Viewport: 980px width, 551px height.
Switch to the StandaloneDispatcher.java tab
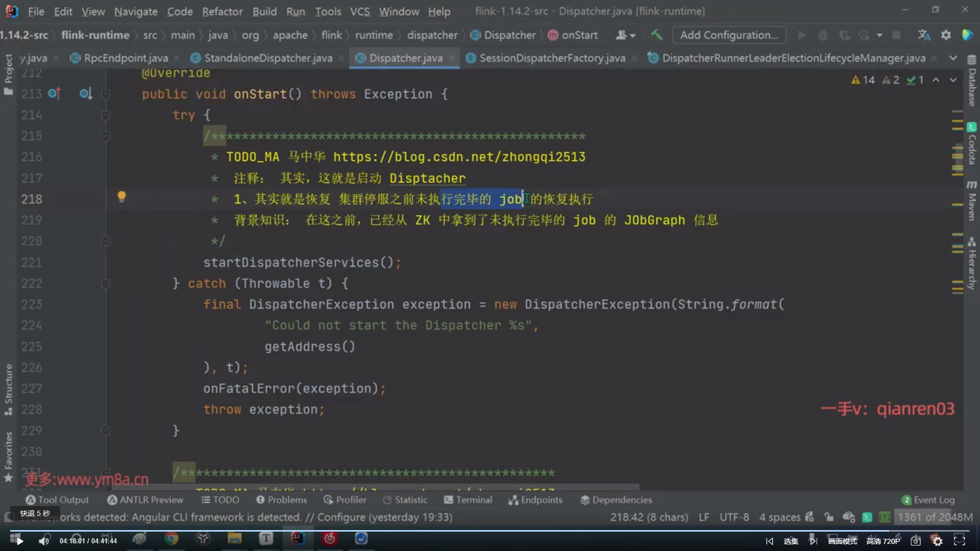268,58
